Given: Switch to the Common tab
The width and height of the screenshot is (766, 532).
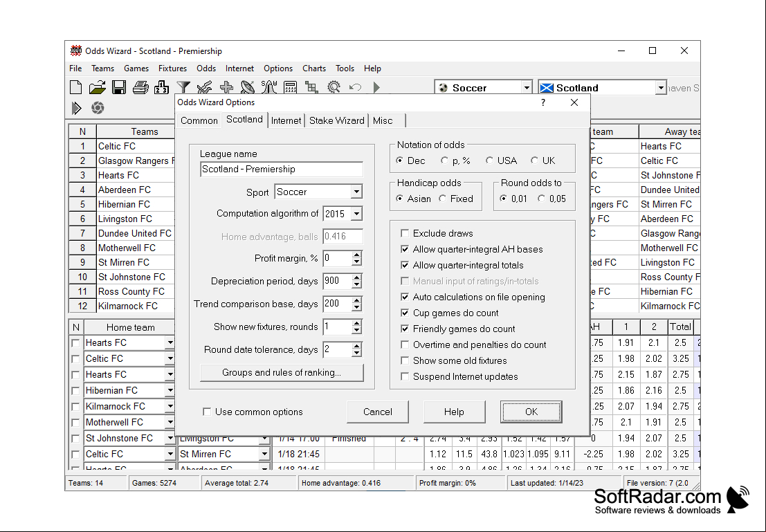Looking at the screenshot, I should (x=199, y=120).
